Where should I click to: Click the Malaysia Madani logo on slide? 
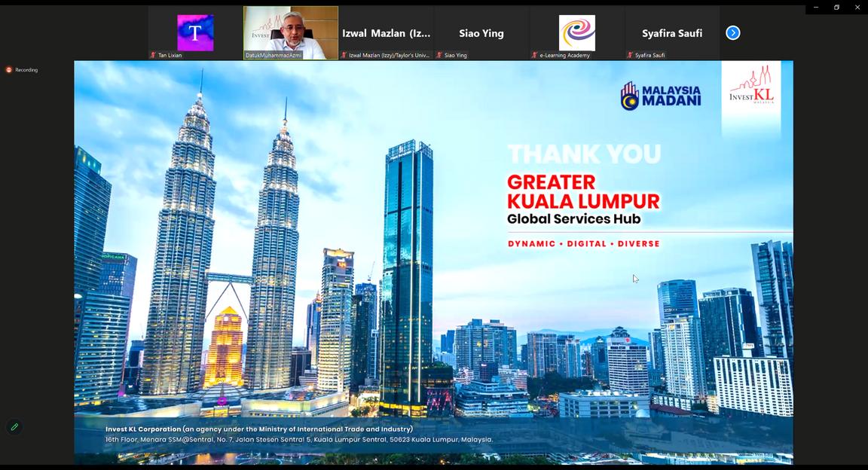[660, 96]
